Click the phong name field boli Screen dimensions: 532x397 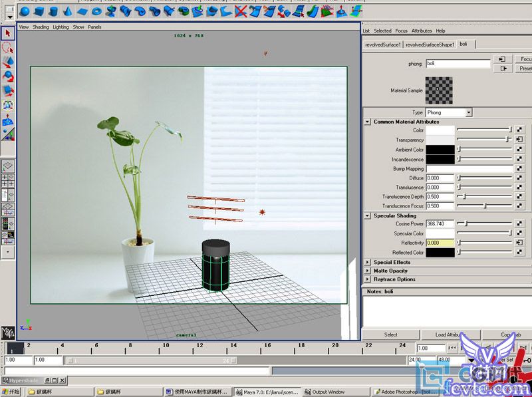click(458, 63)
